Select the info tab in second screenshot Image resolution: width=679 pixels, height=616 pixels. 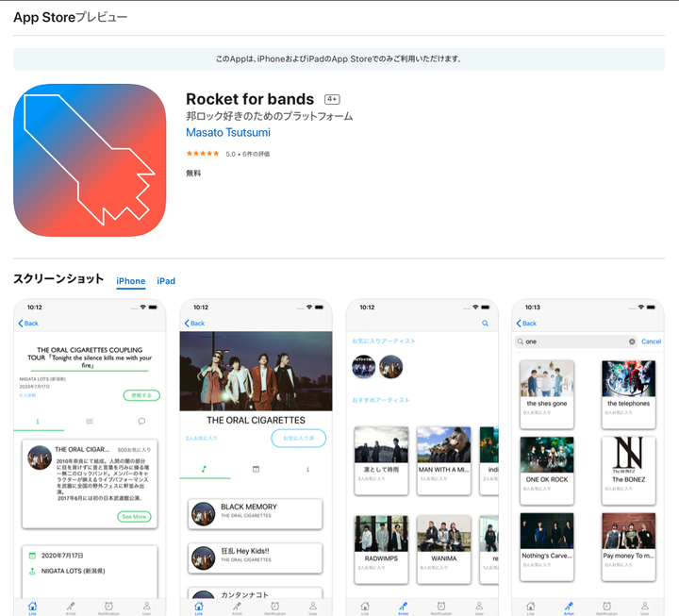point(307,469)
